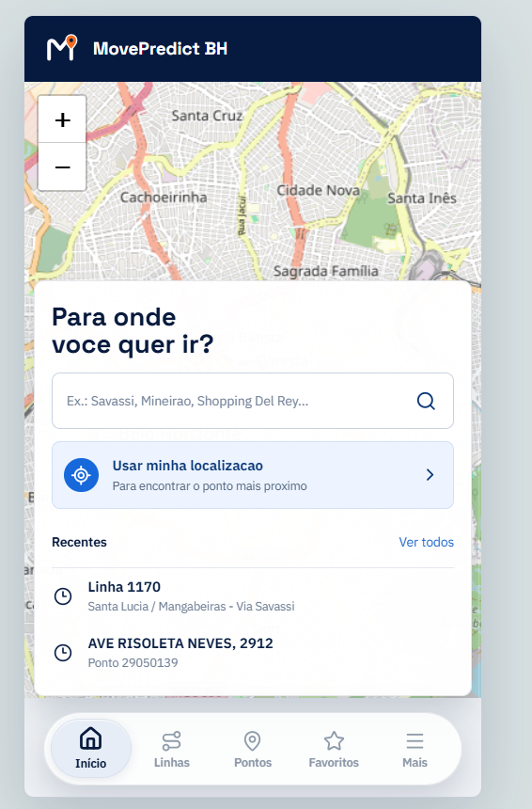Click MovePredict BH title text
The height and width of the screenshot is (809, 532).
[161, 49]
